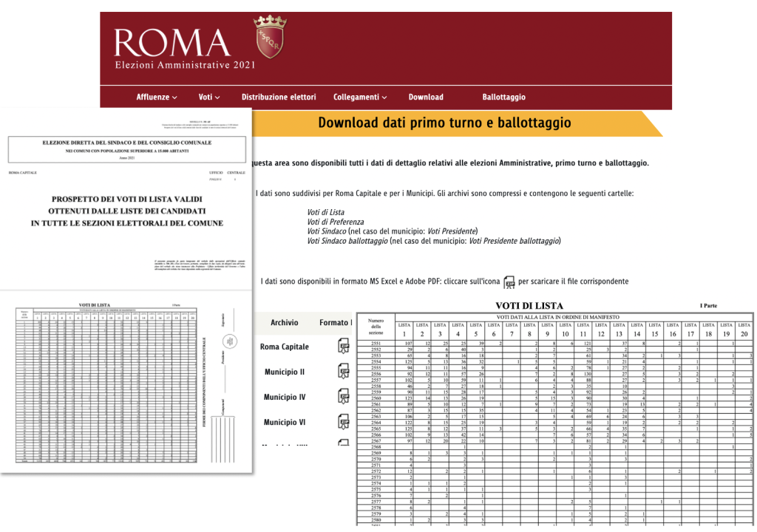
Task: Expand the Affluenze dropdown menu
Action: [x=157, y=97]
